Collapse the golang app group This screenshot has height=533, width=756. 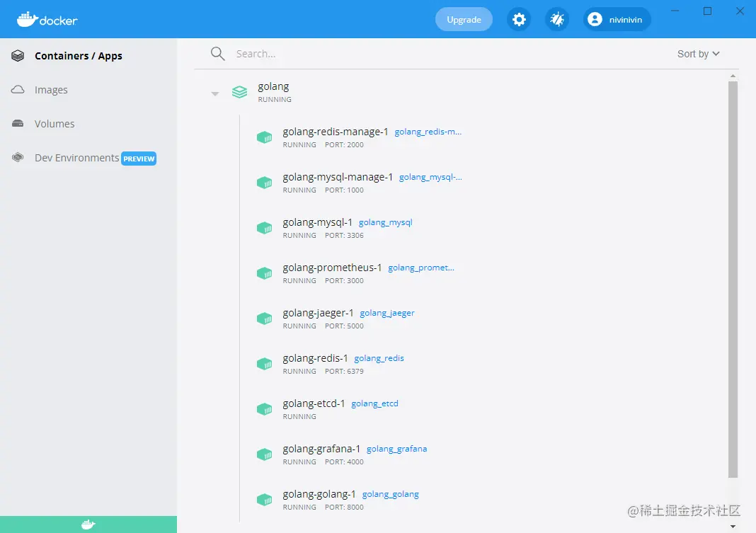(x=215, y=93)
